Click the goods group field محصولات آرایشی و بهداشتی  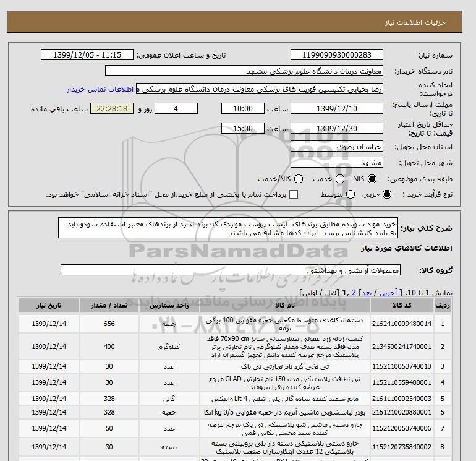point(231,270)
